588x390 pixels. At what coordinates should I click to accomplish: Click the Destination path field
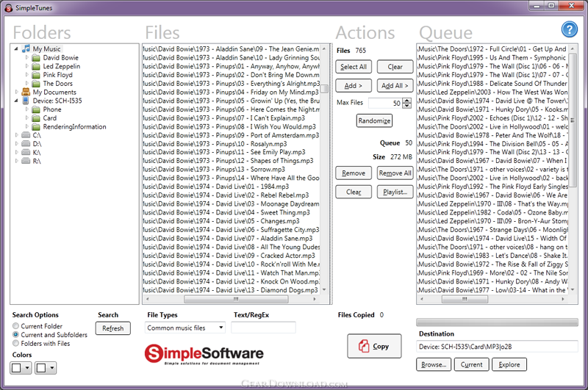[x=497, y=347]
